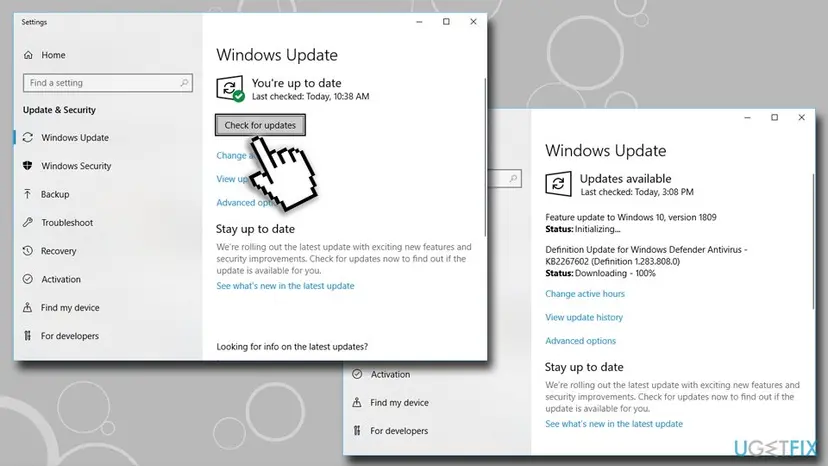Click the Activation check icon in the back window
Image resolution: width=828 pixels, height=466 pixels.
click(x=357, y=374)
